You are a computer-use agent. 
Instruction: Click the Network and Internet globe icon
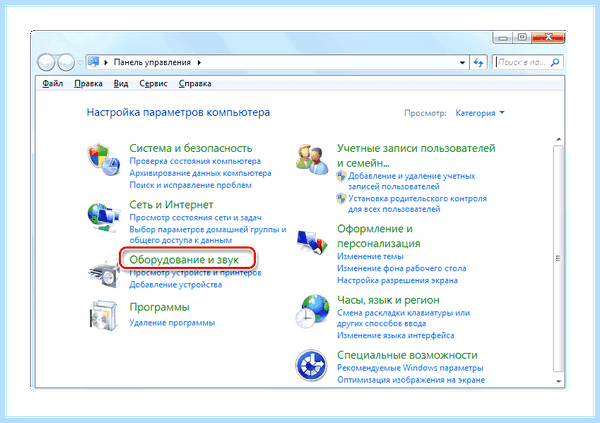pyautogui.click(x=103, y=217)
